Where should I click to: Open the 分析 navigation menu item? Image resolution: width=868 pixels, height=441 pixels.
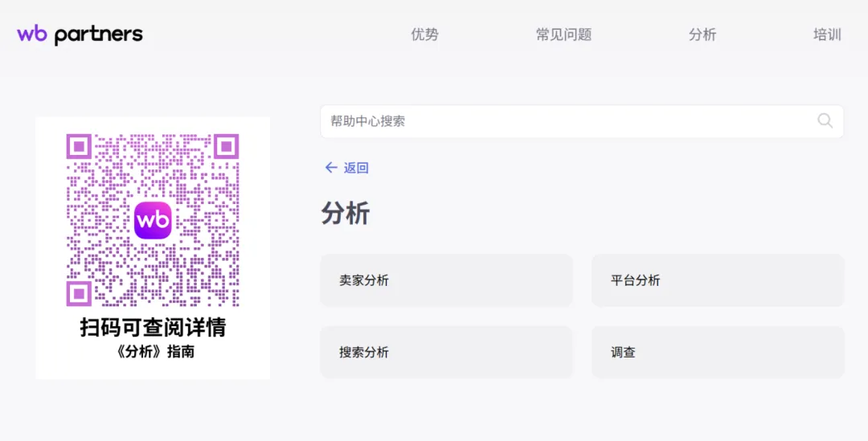click(702, 35)
